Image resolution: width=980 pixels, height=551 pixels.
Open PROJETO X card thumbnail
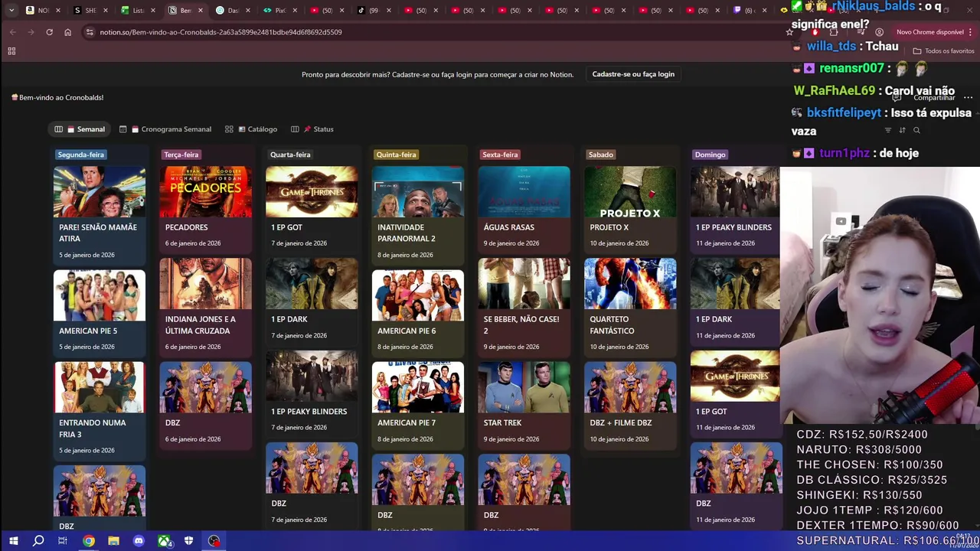(630, 191)
